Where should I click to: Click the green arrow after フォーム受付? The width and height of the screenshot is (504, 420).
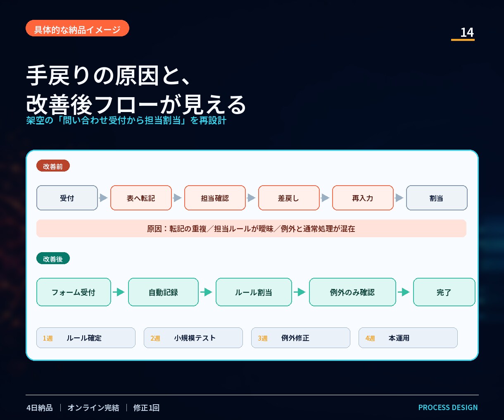tap(119, 292)
